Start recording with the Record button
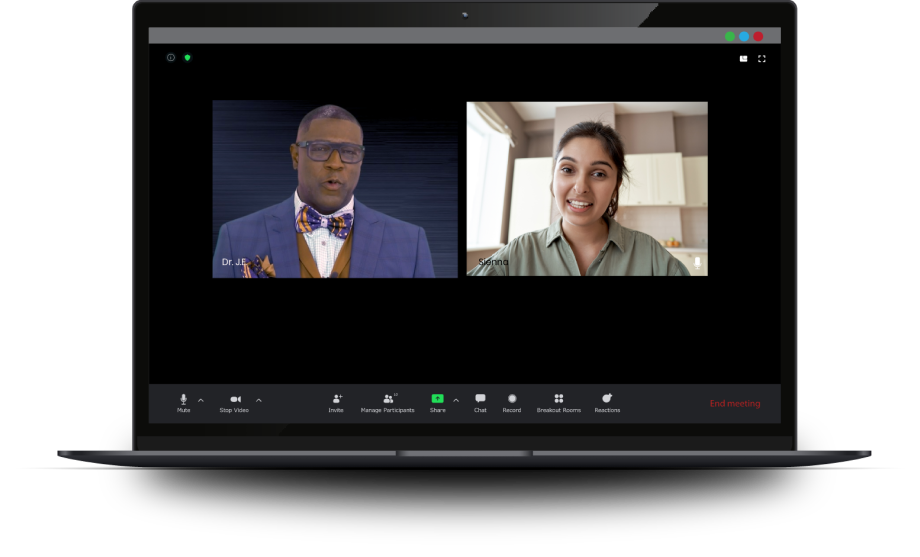Screen dimensions: 920x557 pyautogui.click(x=512, y=403)
